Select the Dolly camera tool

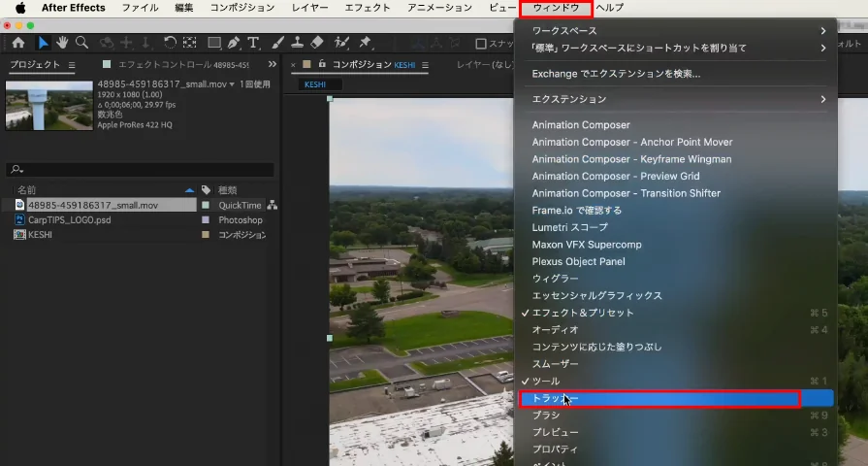(145, 43)
